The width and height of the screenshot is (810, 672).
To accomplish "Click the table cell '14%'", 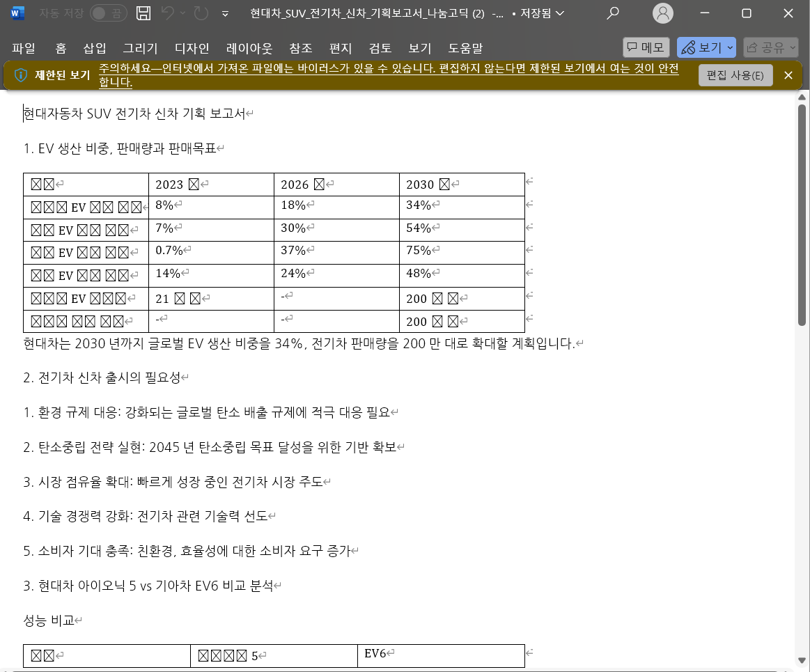I will pyautogui.click(x=211, y=275).
